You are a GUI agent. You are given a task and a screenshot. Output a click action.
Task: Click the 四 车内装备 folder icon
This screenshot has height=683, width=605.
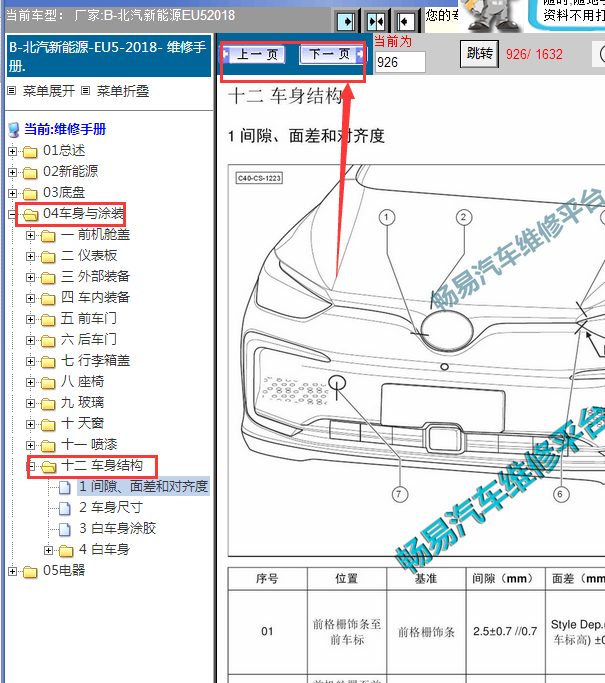(x=48, y=299)
